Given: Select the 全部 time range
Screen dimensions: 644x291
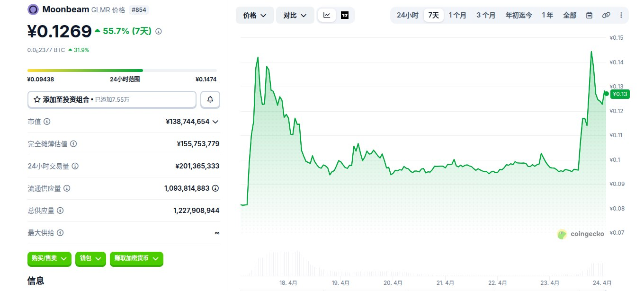Looking at the screenshot, I should (570, 15).
